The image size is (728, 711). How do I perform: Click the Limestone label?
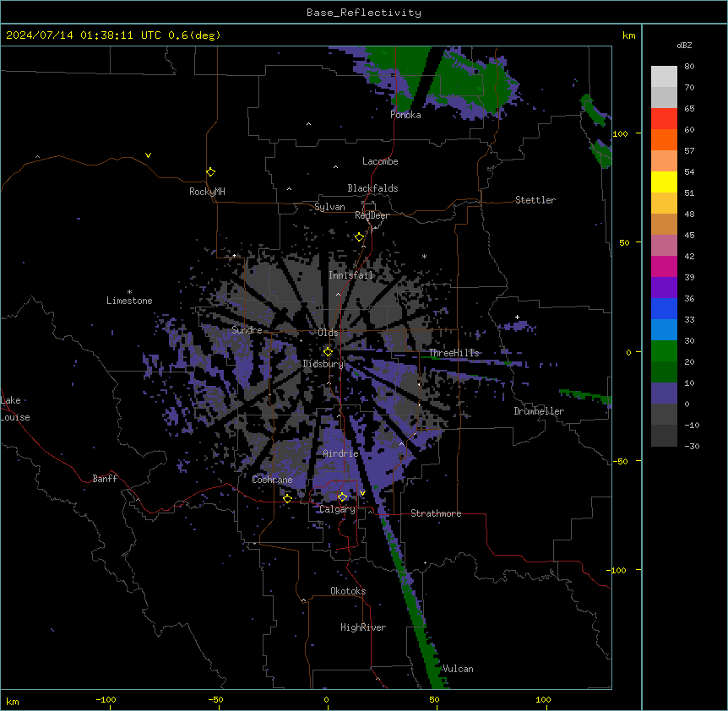[x=129, y=301]
